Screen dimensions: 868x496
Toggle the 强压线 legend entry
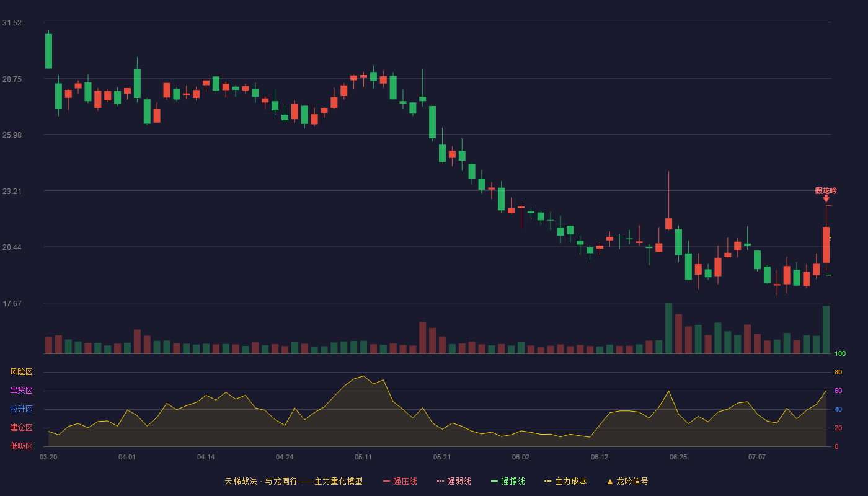(x=400, y=481)
